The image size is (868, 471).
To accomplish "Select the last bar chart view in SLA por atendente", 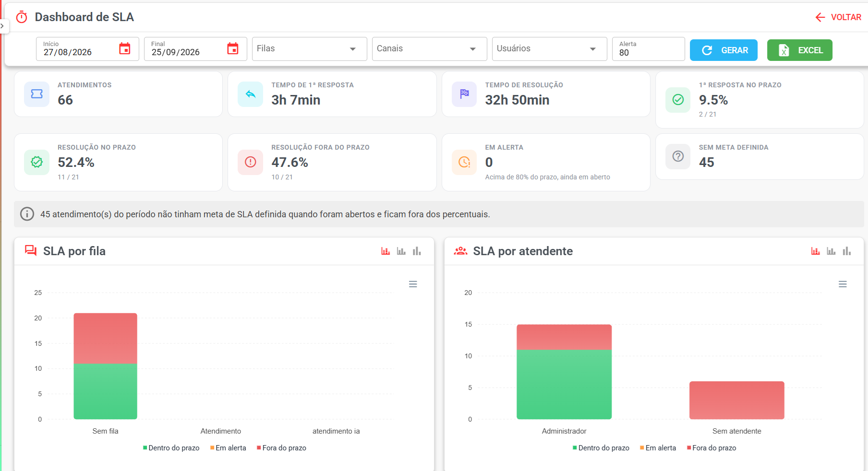I will (x=847, y=251).
